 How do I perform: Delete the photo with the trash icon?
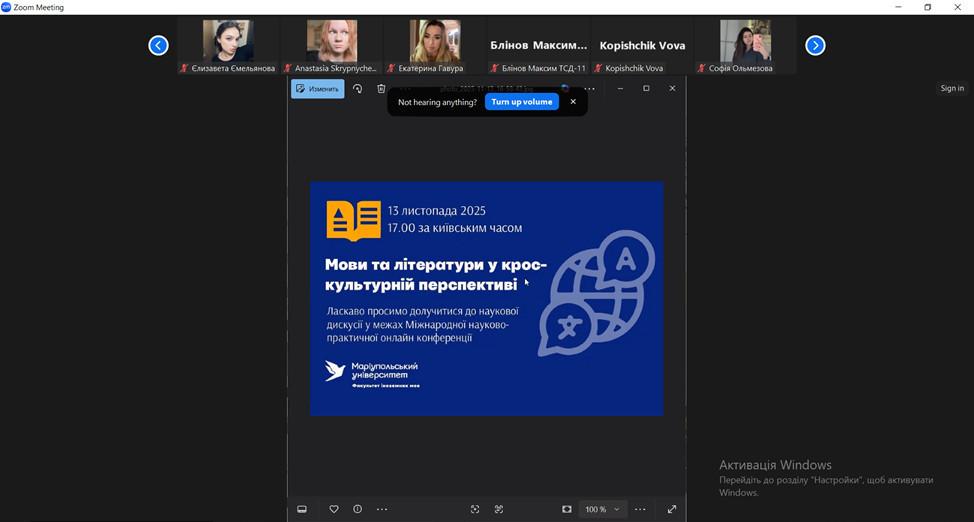click(381, 89)
